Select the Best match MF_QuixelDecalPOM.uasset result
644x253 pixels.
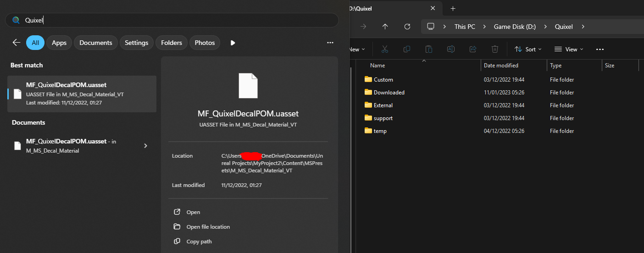pyautogui.click(x=82, y=94)
